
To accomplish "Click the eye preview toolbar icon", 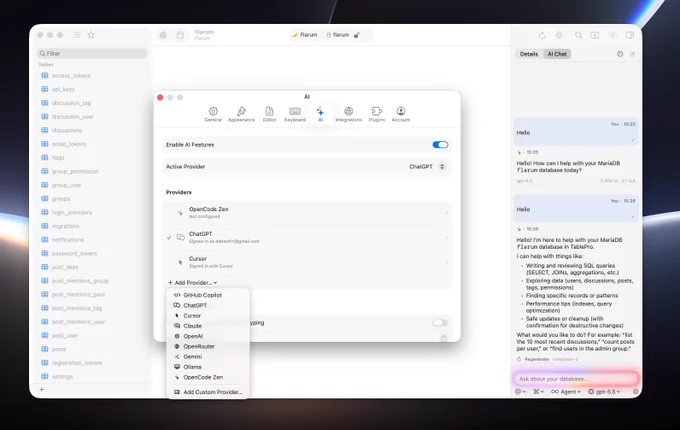I will [x=612, y=36].
